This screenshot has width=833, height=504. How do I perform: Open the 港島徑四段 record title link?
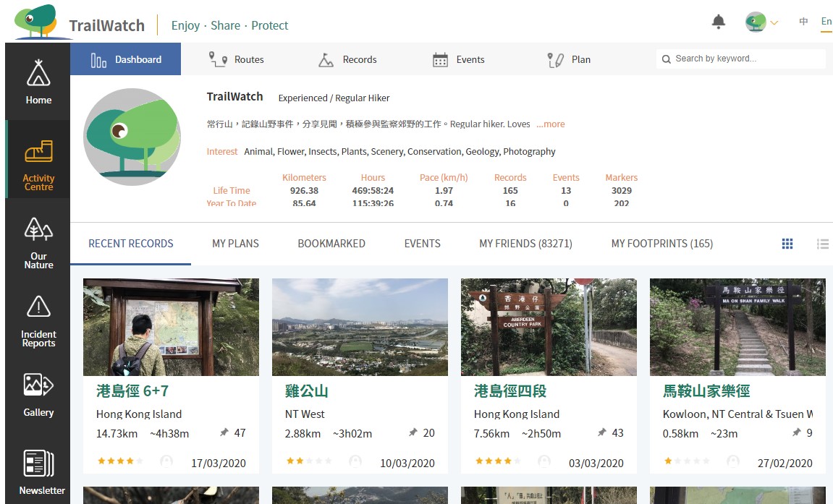coord(510,391)
